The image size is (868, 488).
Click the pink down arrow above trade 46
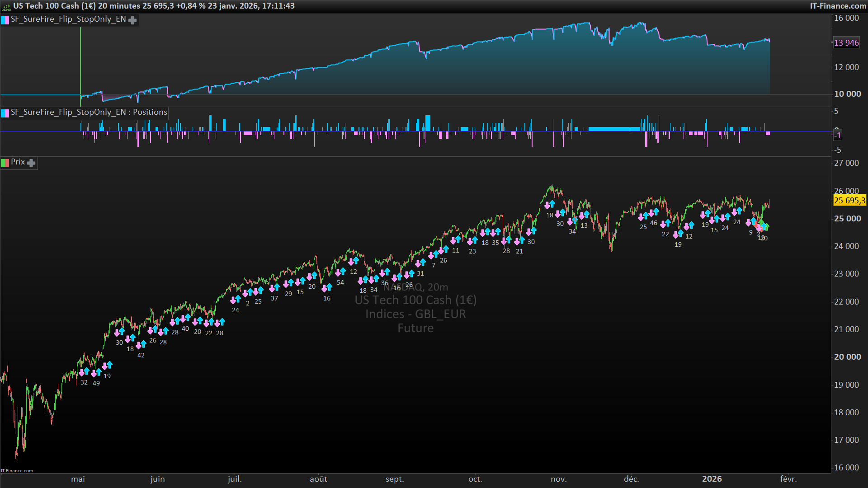click(x=651, y=213)
